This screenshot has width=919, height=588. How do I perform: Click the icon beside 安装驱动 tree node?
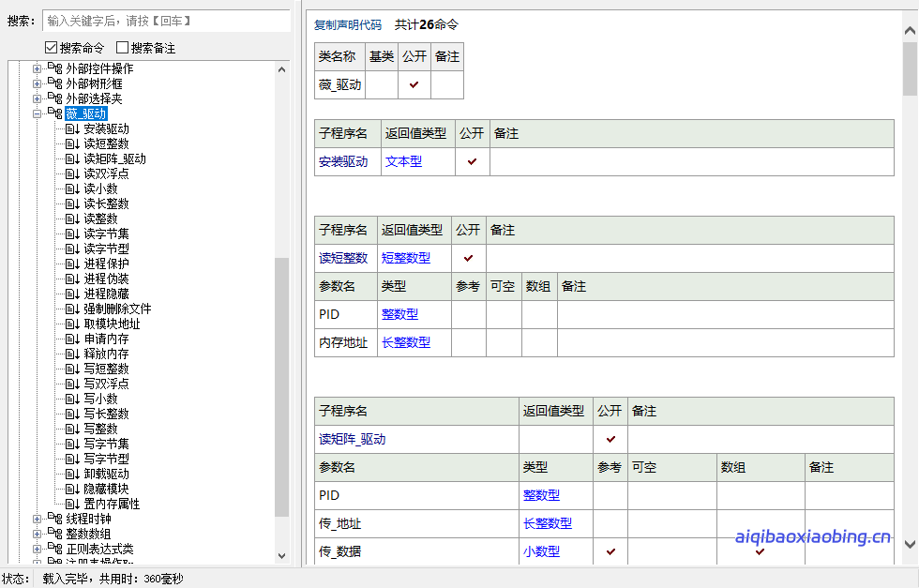tap(72, 128)
